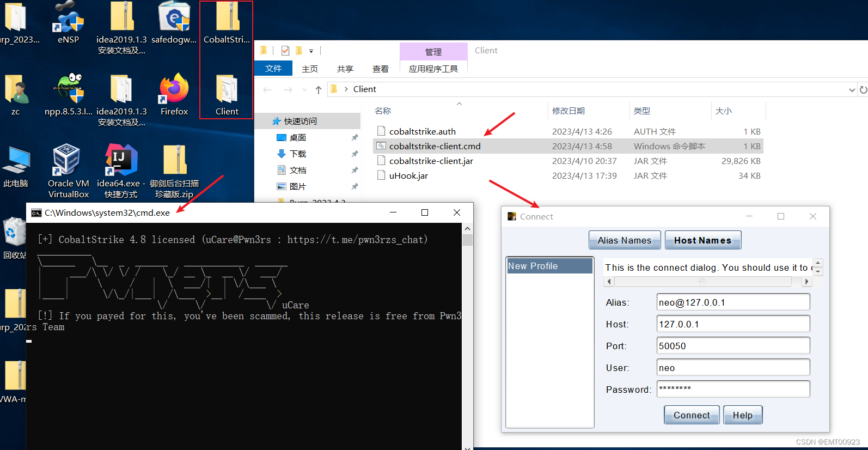Select the cobaltstrike-client.jar file
This screenshot has width=868, height=450.
568,161
